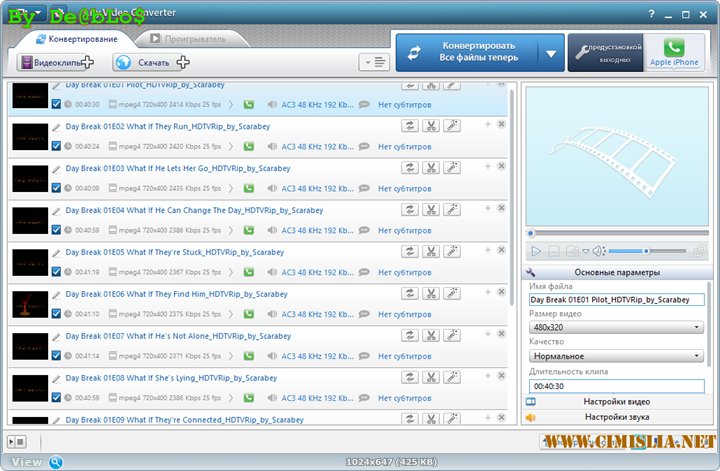Screen dimensions: 720x471
Task: Toggle the checkbox for Day Break 01E05
Action: pos(56,272)
